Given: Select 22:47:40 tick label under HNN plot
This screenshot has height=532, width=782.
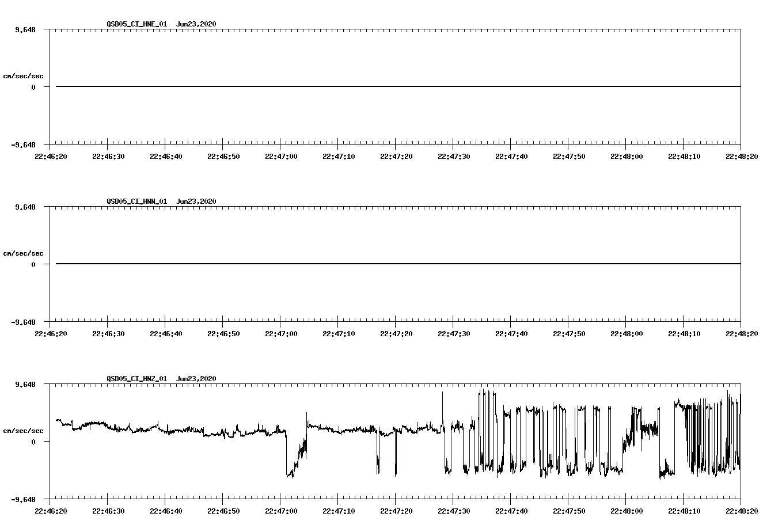Looking at the screenshot, I should [511, 333].
